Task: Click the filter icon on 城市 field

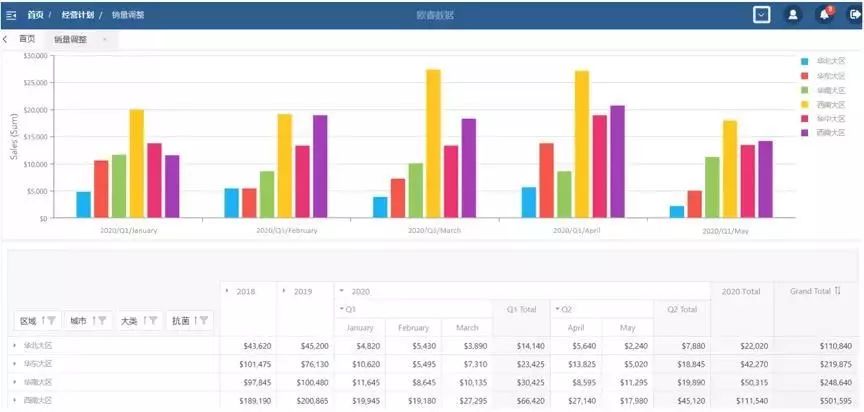Action: tap(102, 321)
